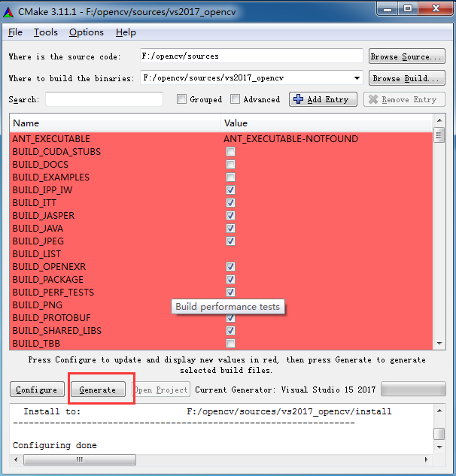This screenshot has width=456, height=476.
Task: Click the Configure button
Action: click(37, 390)
